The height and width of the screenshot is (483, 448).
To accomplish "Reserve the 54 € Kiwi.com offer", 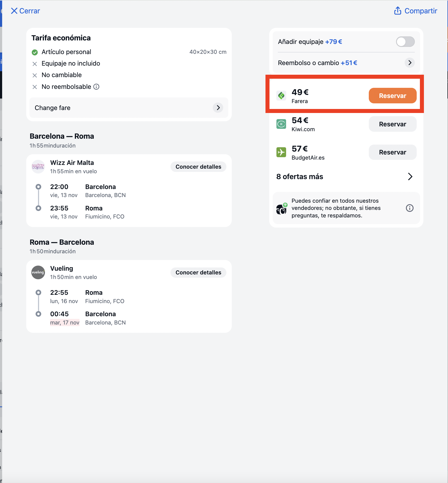I will [393, 124].
